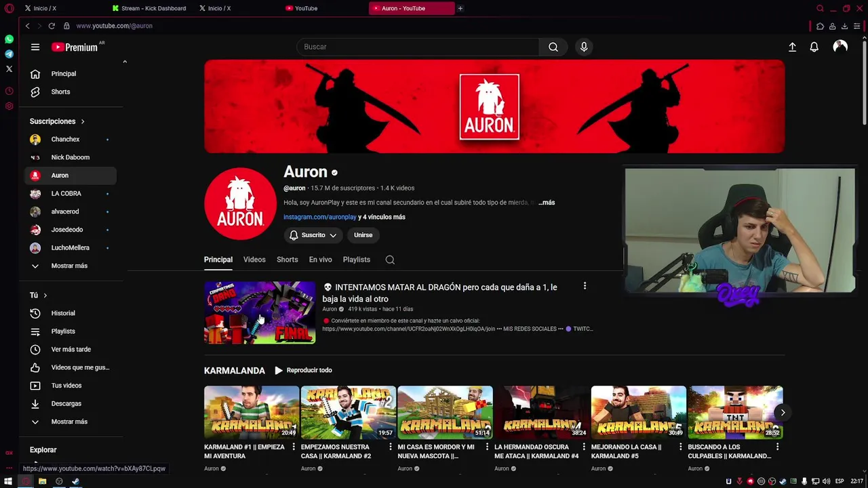Screen dimensions: 868x488
Task: Open the upload/create video icon
Action: click(792, 47)
